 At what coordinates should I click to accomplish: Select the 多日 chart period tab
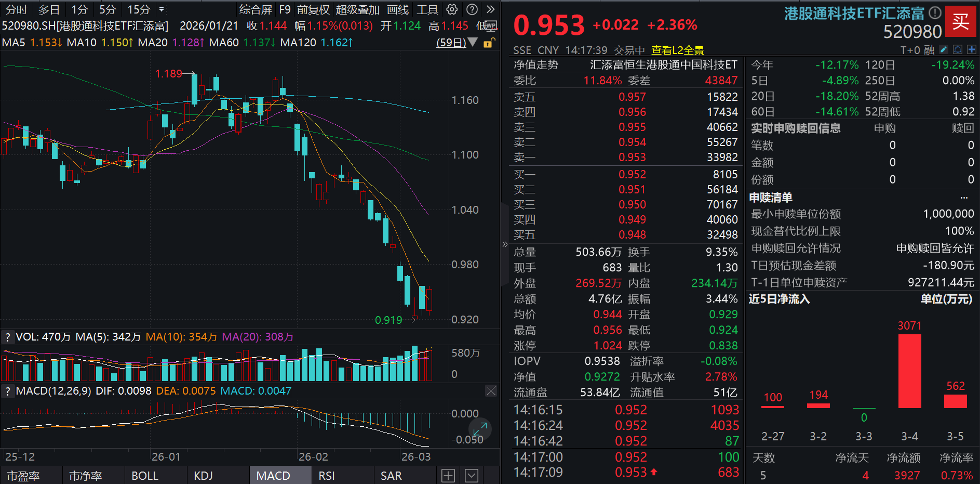click(49, 9)
